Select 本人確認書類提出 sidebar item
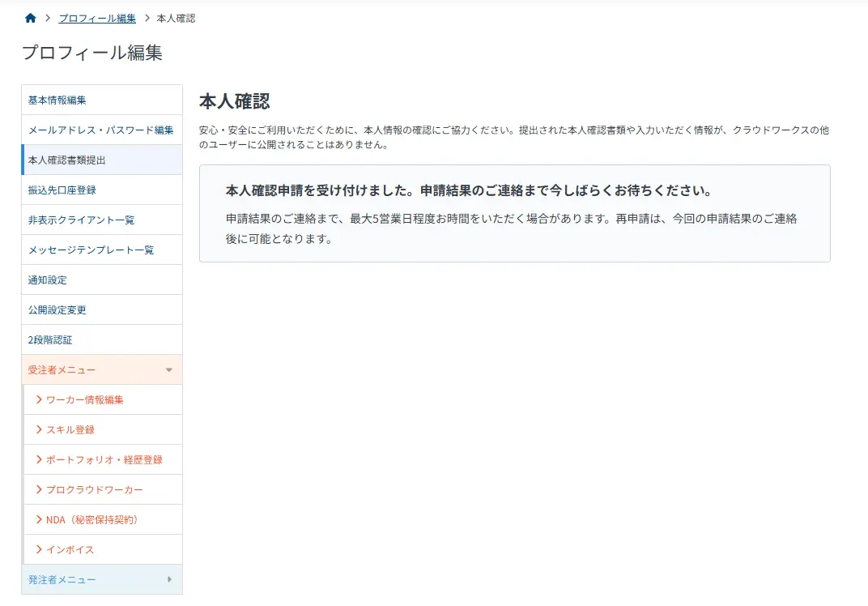This screenshot has width=868, height=606. coord(102,160)
